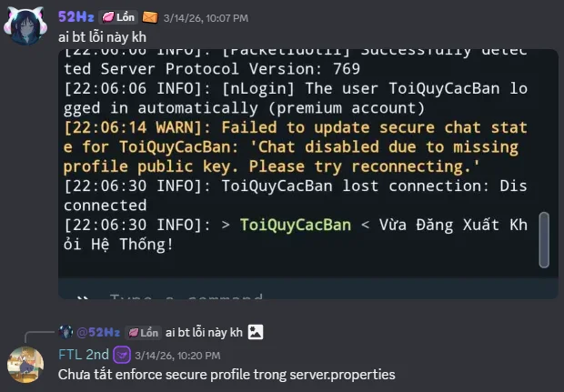The width and height of the screenshot is (564, 392).
Task: Click the console scrollbar in the screenshot
Action: [544, 240]
